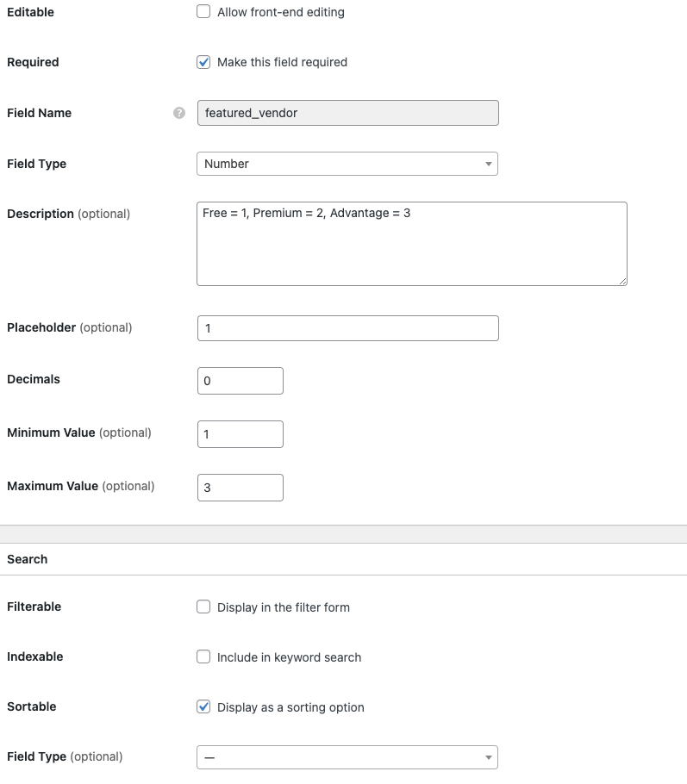Click the 'Display as a sorting option' label text
Screen dimensions: 687x784
tap(290, 707)
